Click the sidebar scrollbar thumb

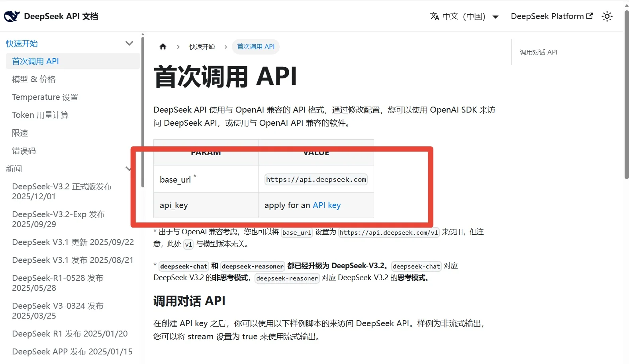pyautogui.click(x=143, y=111)
